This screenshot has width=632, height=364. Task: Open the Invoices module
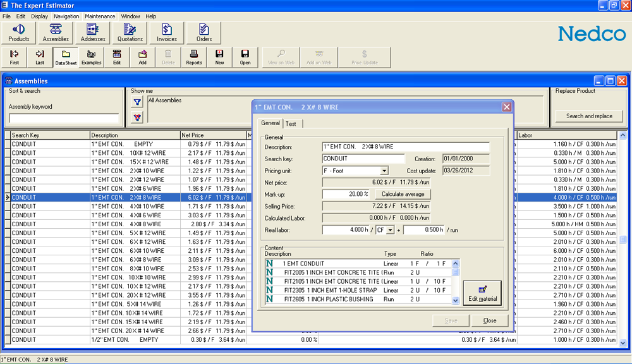pos(167,33)
